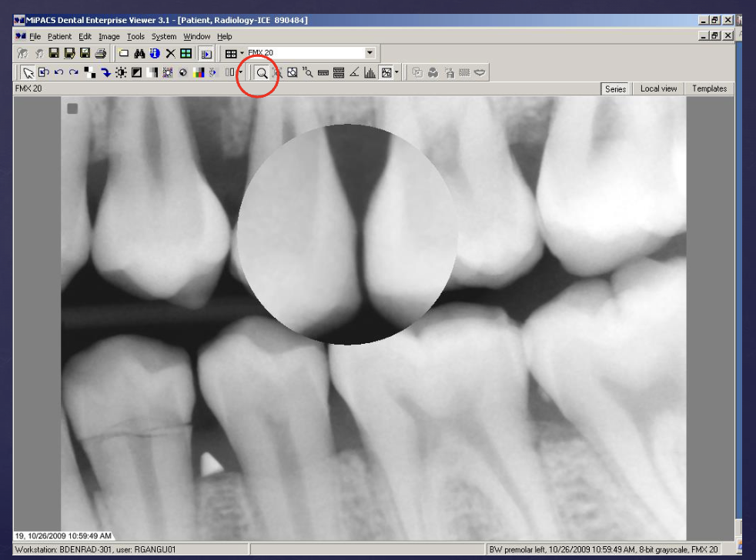Open the brightness sun icon tool
The width and height of the screenshot is (756, 560).
pyautogui.click(x=121, y=73)
